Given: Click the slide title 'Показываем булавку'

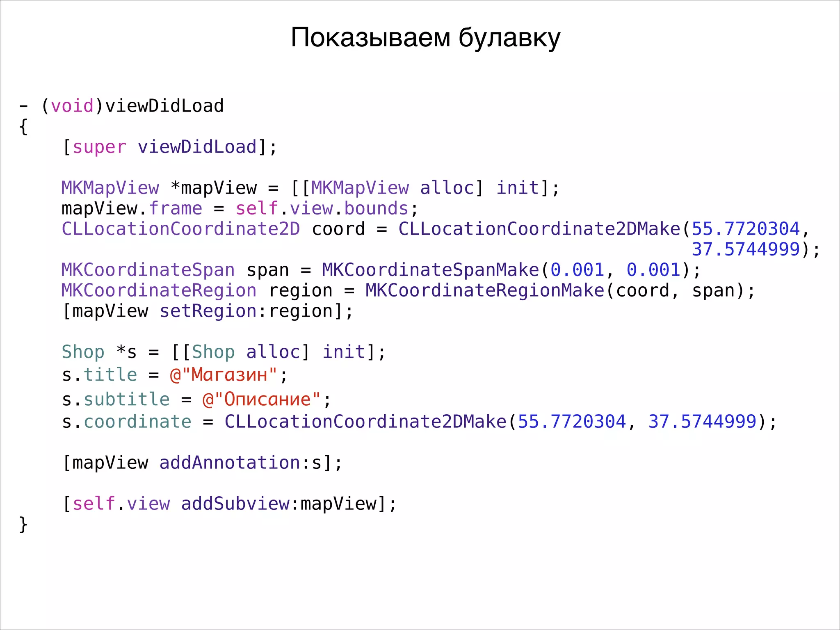Looking at the screenshot, I should [425, 38].
